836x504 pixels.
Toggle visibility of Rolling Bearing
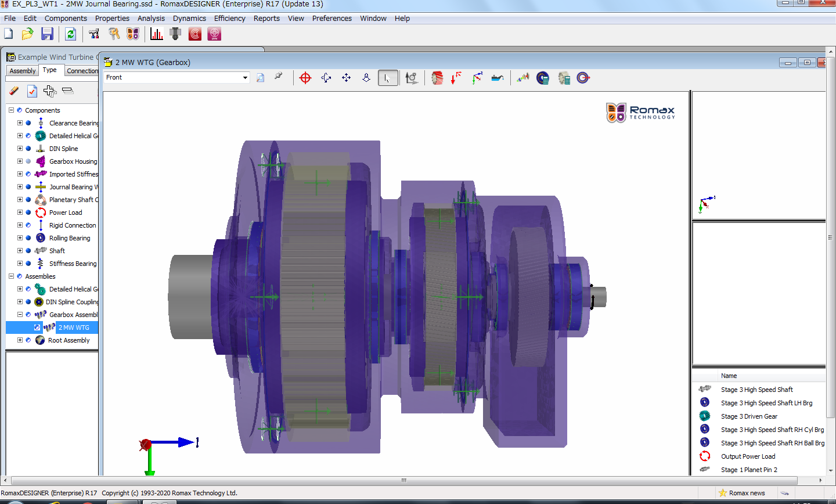pyautogui.click(x=28, y=238)
